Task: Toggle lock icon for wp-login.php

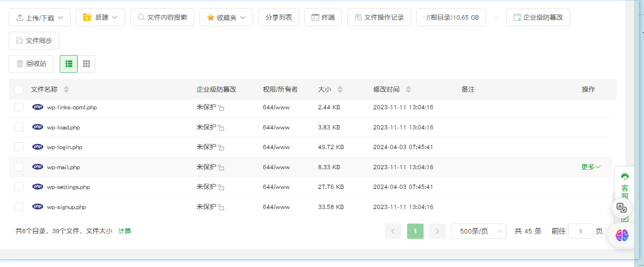Action: pos(221,148)
